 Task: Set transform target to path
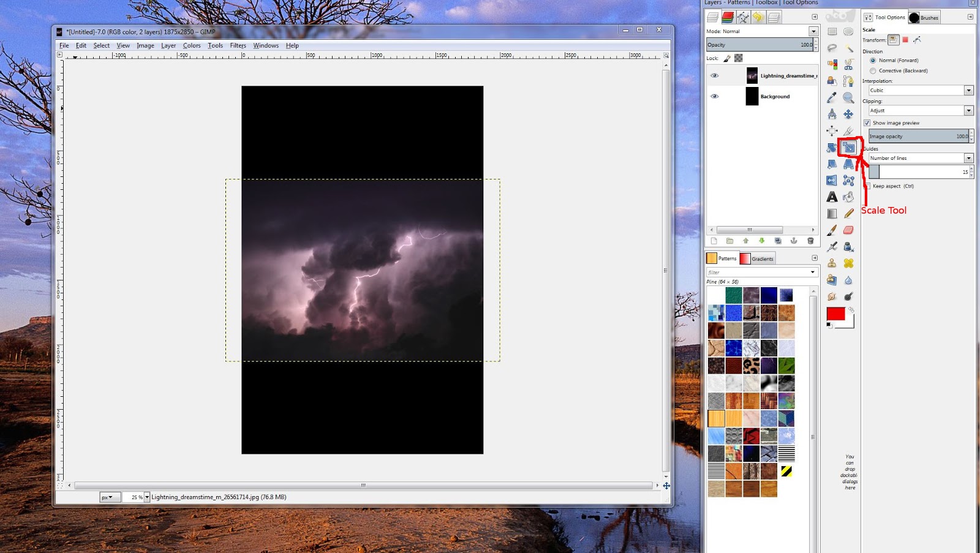tap(917, 40)
